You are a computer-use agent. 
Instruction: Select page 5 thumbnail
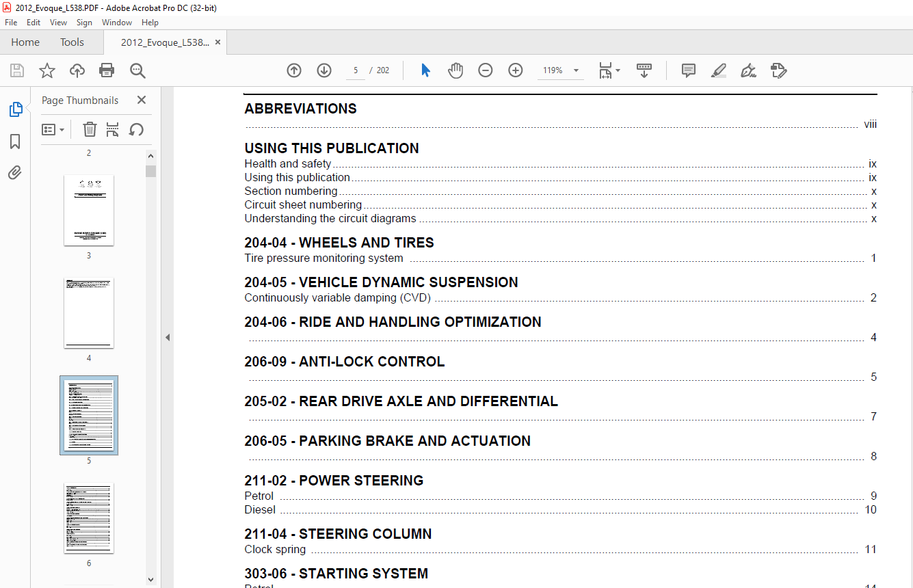[89, 415]
